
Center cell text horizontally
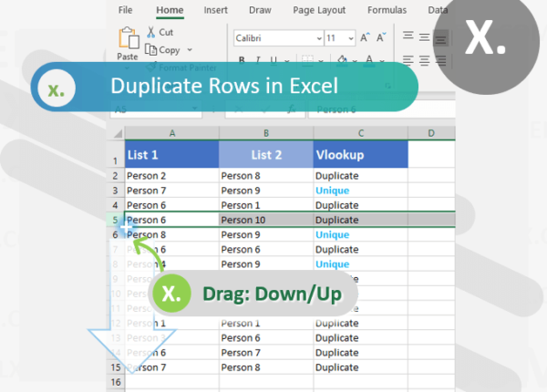[x=425, y=60]
